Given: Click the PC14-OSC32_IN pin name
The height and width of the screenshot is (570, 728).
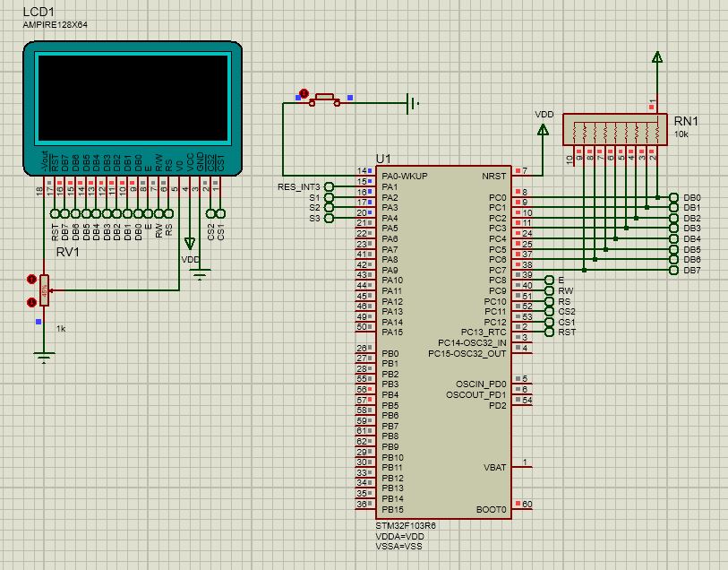Looking at the screenshot, I should point(472,343).
